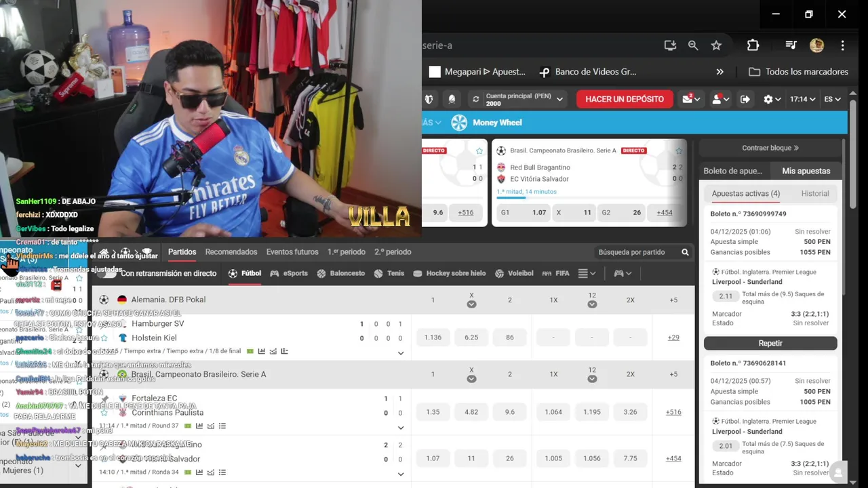The height and width of the screenshot is (488, 868).
Task: Open +516 markets for Fortaleza match
Action: [x=673, y=412]
